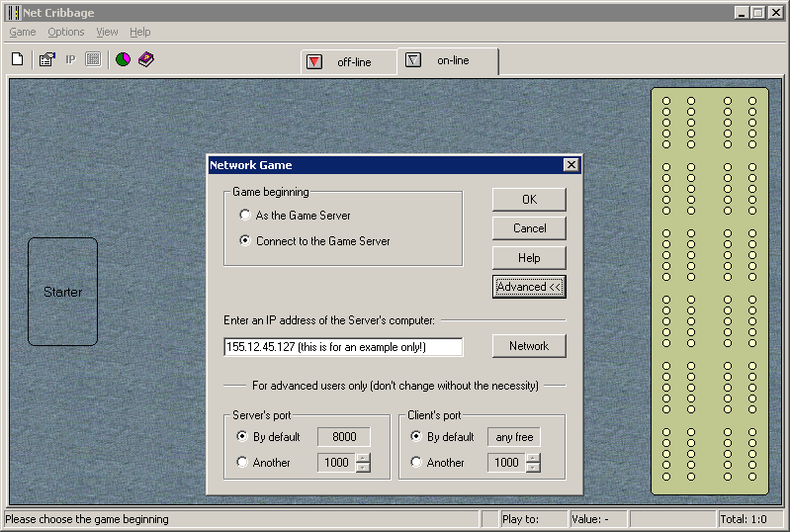790x532 pixels.
Task: Click the 'Value: -' status panel
Action: pos(598,519)
